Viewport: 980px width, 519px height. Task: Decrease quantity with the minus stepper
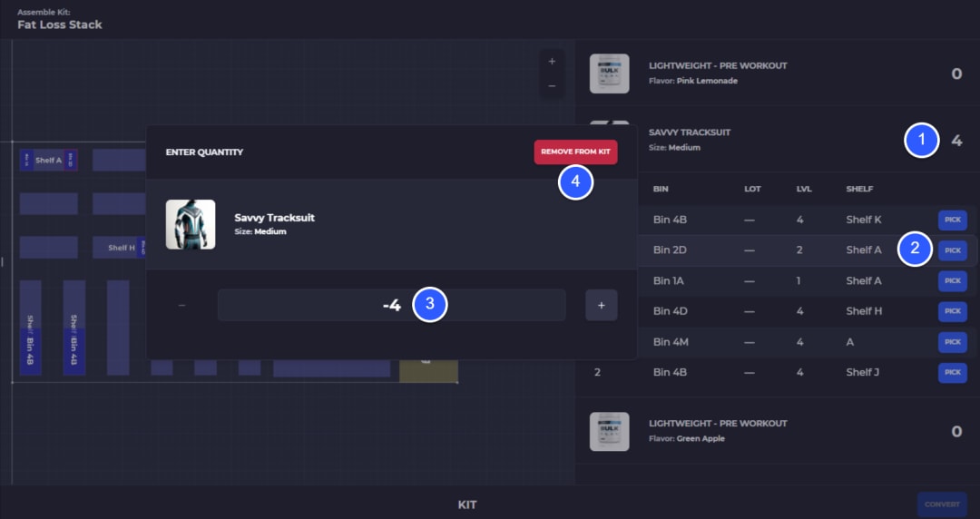[x=181, y=305]
